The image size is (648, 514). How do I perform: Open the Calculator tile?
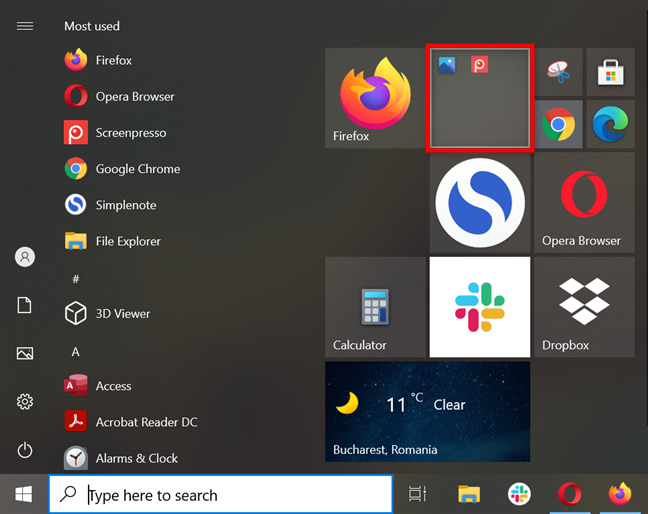click(x=375, y=307)
